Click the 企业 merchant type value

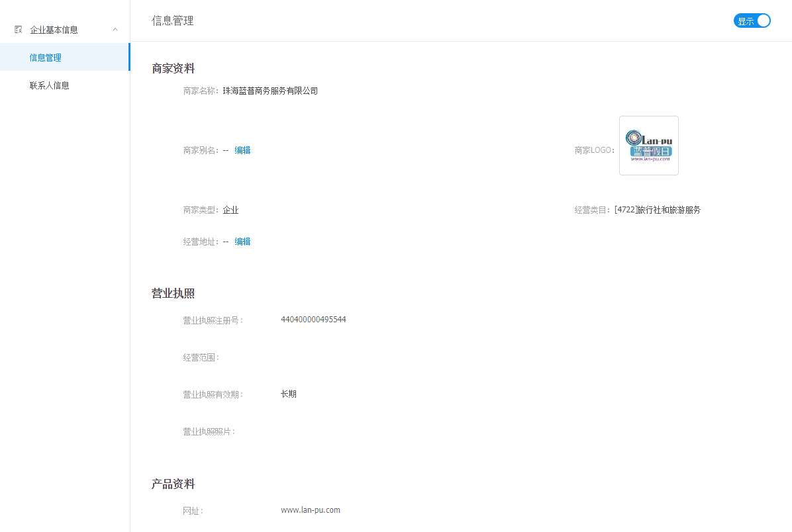tap(231, 210)
